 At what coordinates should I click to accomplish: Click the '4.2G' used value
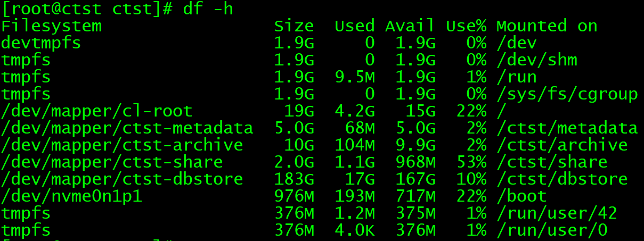[355, 111]
